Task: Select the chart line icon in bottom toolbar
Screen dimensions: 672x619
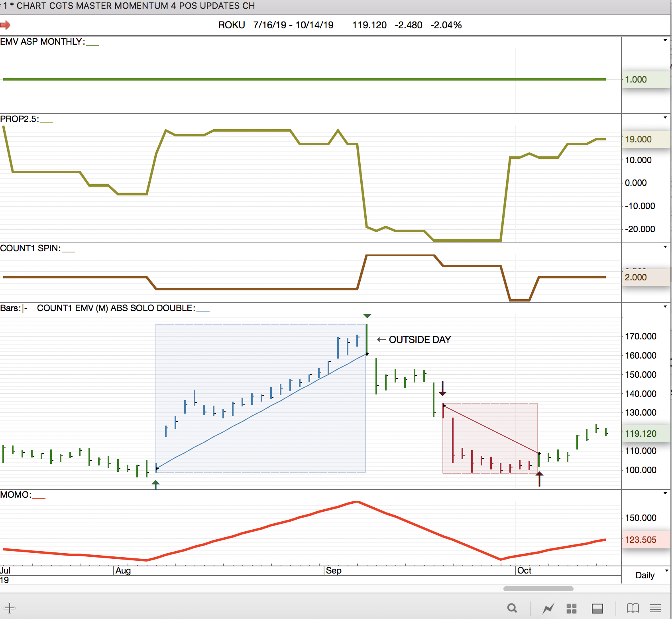Action: click(548, 608)
